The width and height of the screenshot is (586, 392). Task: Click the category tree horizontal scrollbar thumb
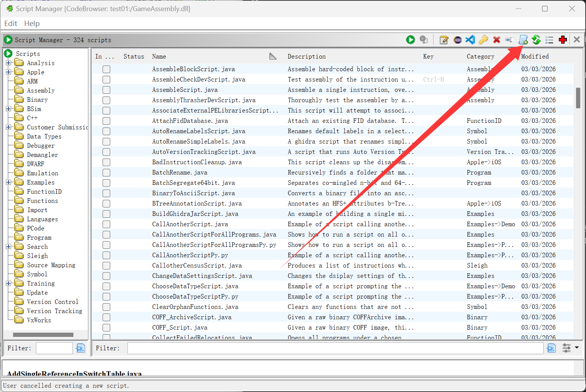(x=43, y=335)
